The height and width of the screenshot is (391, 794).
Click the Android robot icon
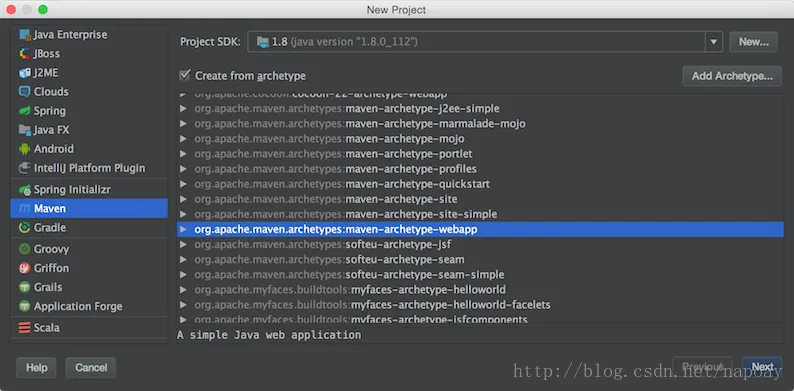pyautogui.click(x=25, y=149)
